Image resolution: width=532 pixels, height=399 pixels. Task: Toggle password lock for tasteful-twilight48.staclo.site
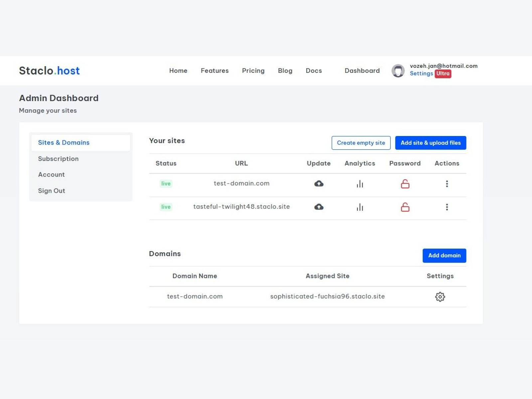point(405,207)
